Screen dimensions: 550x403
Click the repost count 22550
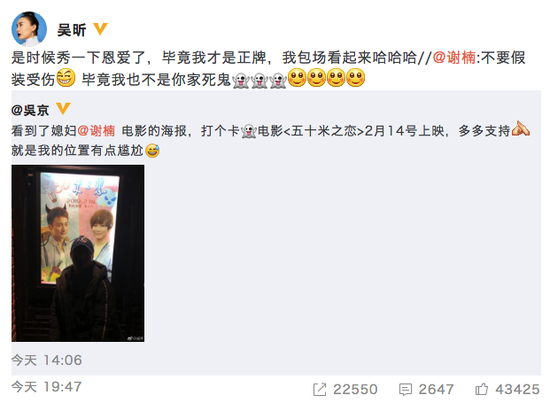tap(355, 389)
